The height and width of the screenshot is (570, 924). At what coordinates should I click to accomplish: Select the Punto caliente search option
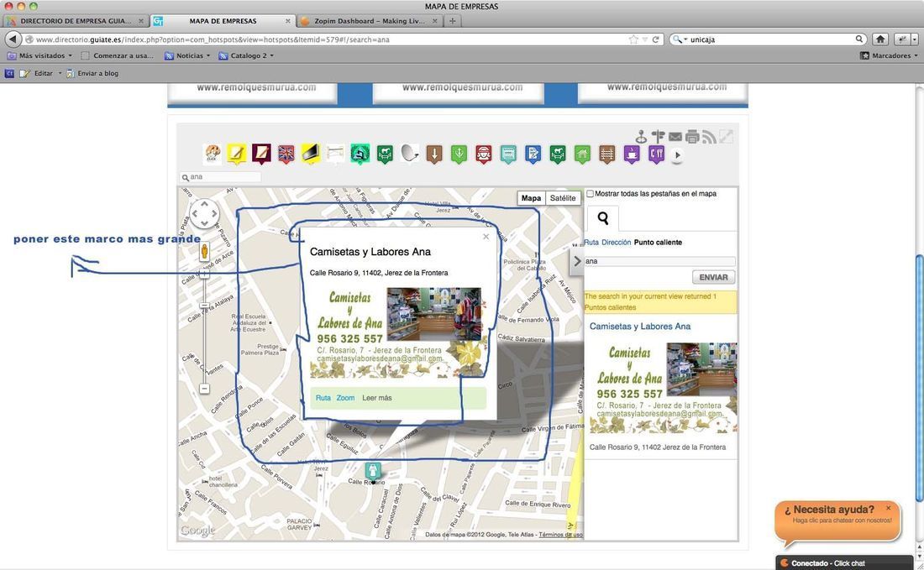tap(658, 242)
